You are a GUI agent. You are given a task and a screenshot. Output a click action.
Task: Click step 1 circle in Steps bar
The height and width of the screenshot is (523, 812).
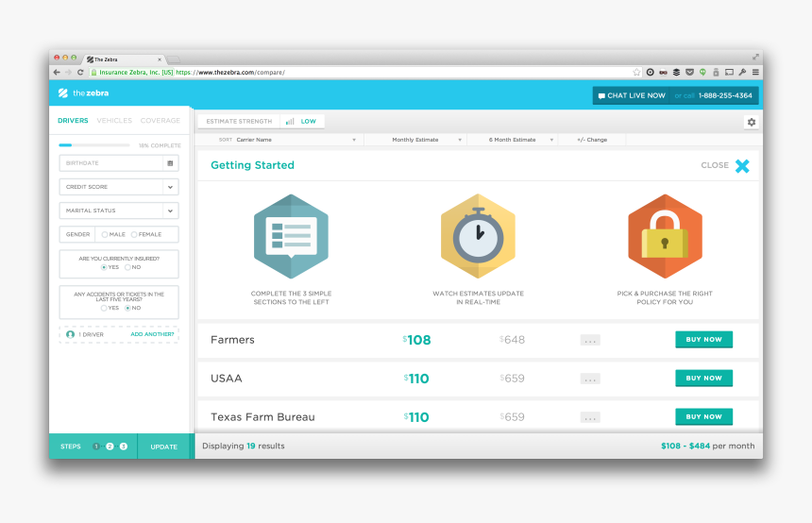[96, 447]
